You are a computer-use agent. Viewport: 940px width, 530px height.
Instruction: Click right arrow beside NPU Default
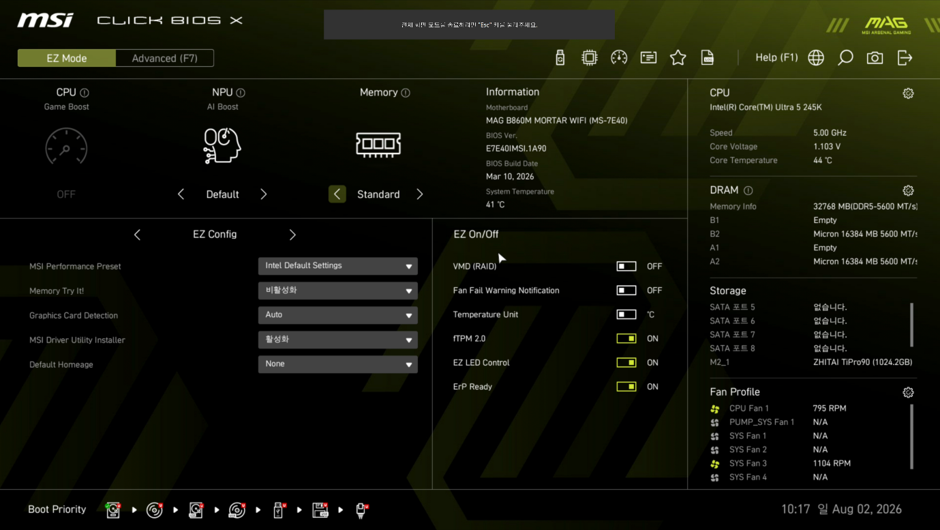point(263,194)
